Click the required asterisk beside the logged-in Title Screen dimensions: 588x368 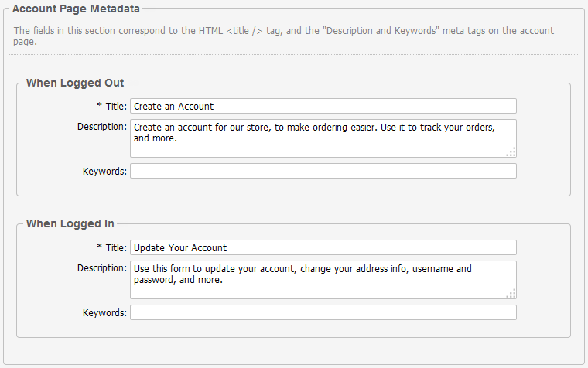tap(99, 248)
